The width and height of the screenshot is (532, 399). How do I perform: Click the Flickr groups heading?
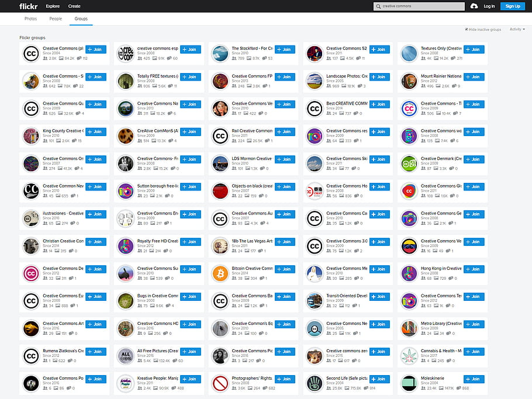coord(32,37)
